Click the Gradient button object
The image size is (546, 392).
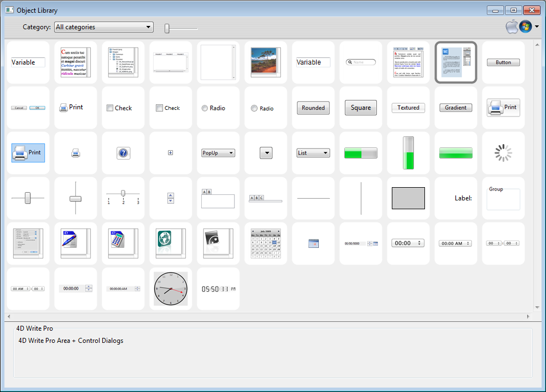[456, 108]
